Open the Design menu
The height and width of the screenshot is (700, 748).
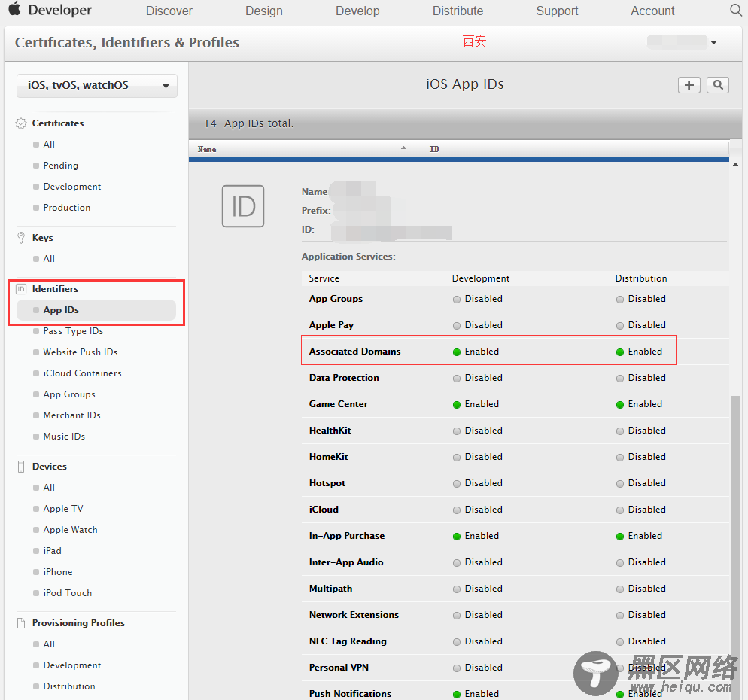coord(264,11)
